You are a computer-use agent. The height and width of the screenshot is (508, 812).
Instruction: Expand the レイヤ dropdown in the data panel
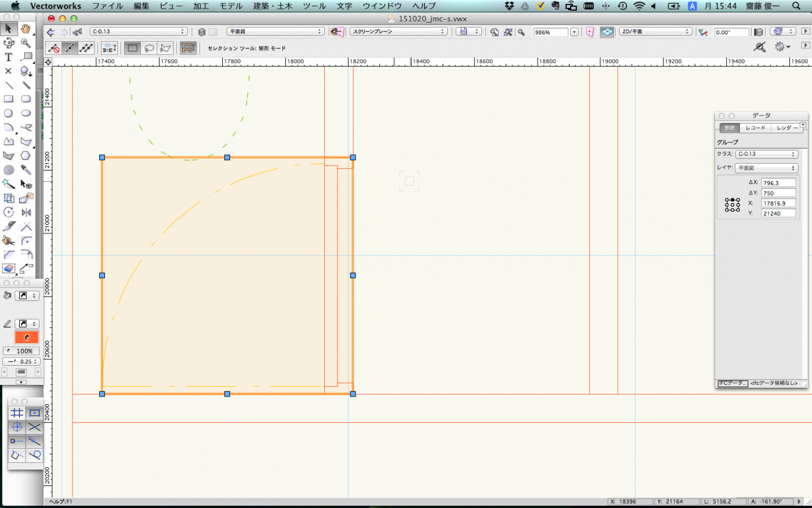click(766, 168)
